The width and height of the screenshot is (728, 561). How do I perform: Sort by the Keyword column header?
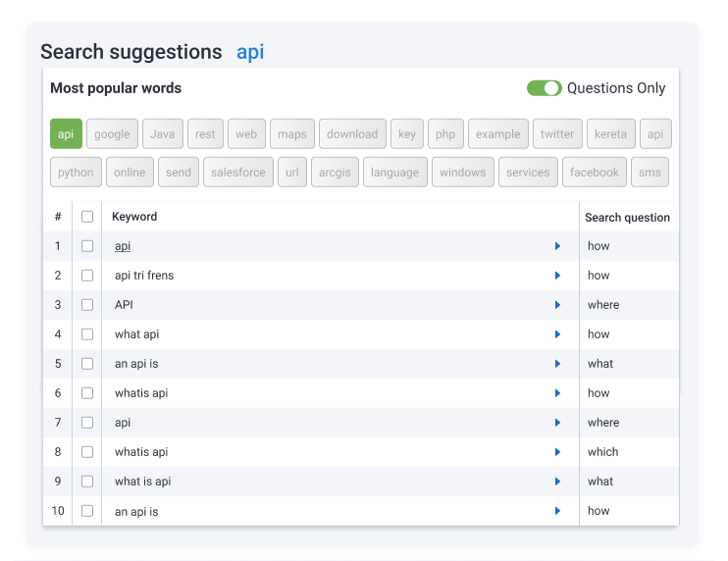[x=134, y=217]
